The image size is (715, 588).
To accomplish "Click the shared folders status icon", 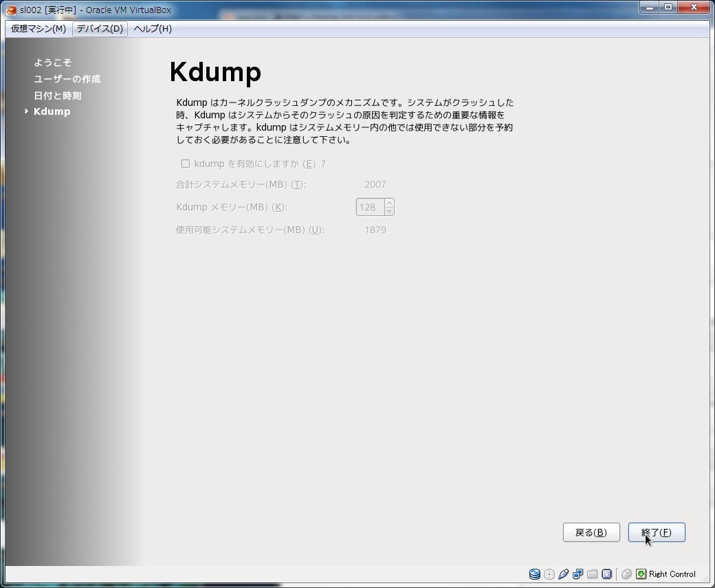I will click(593, 574).
